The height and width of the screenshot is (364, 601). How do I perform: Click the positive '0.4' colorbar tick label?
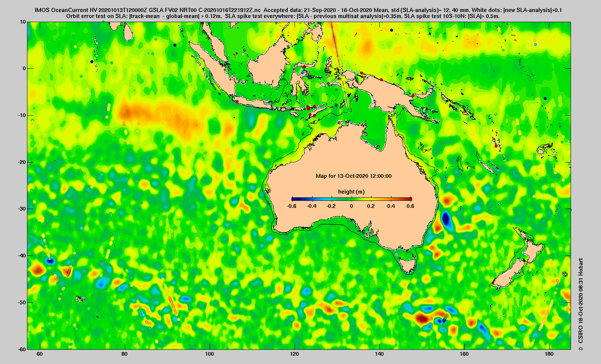[x=391, y=206]
